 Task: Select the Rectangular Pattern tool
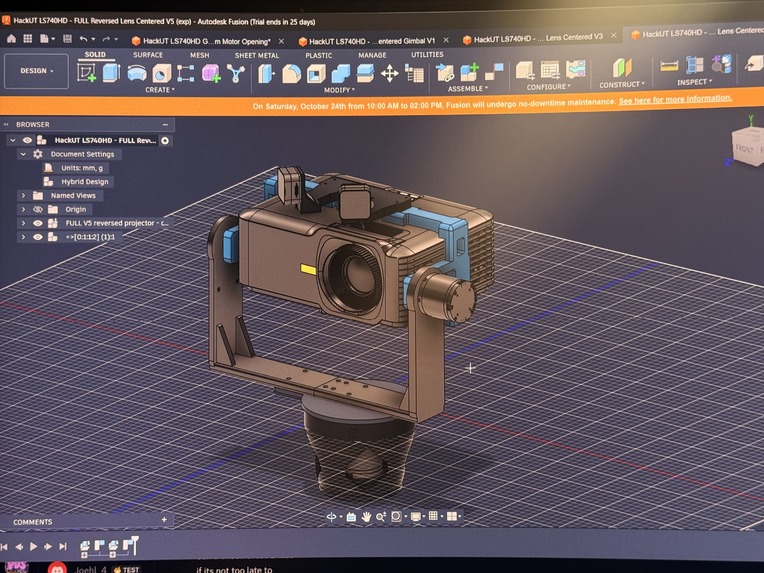click(186, 74)
